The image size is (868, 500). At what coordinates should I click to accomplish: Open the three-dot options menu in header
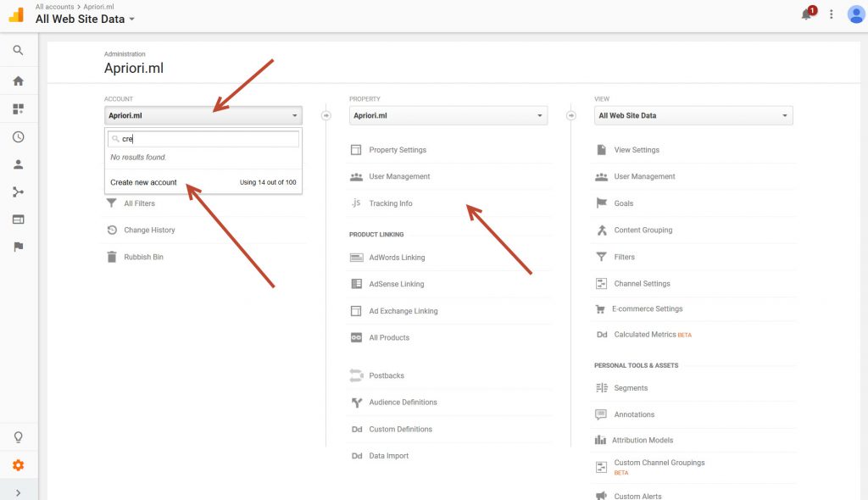pos(832,14)
